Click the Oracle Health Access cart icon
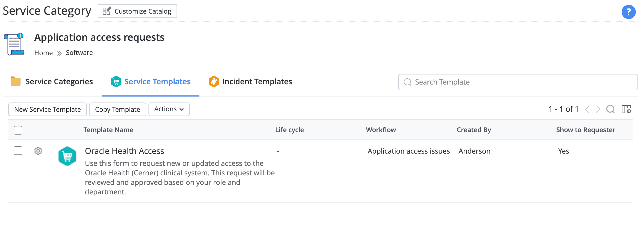 click(x=67, y=156)
